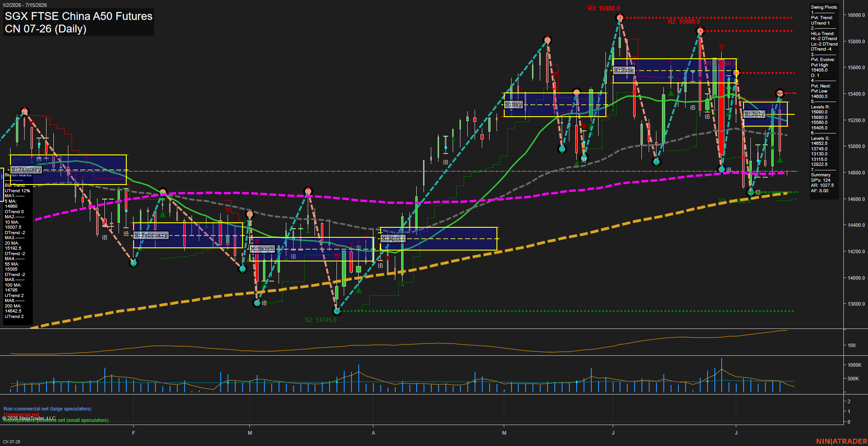Image resolution: width=868 pixels, height=446 pixels.
Task: Select the swing high pivot marker at R3
Action: (x=620, y=18)
